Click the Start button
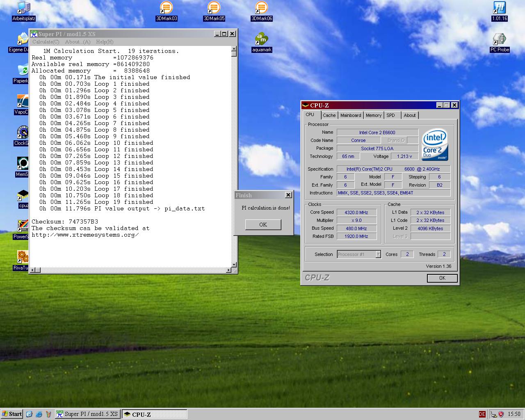The width and height of the screenshot is (525, 420). tap(11, 414)
